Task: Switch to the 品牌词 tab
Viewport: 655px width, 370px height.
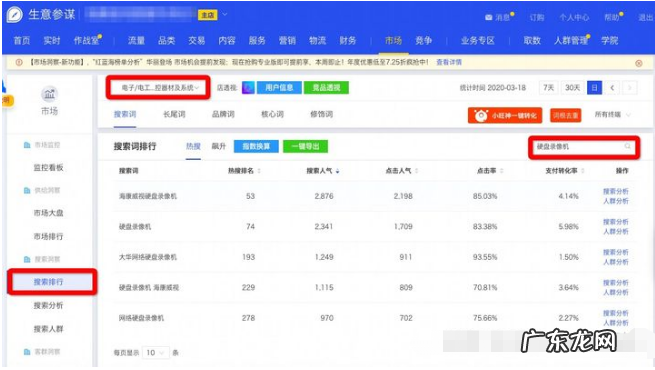Action: (x=223, y=114)
